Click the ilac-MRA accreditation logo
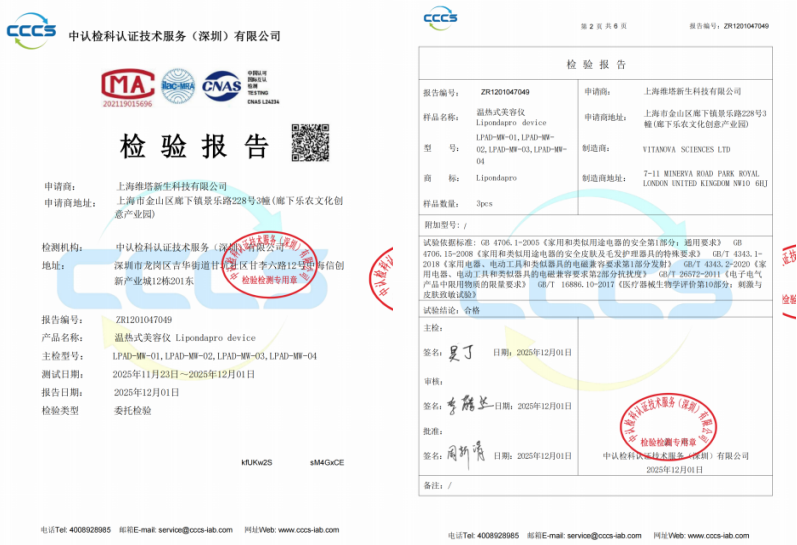This screenshot has height=545, width=797. click(x=176, y=85)
